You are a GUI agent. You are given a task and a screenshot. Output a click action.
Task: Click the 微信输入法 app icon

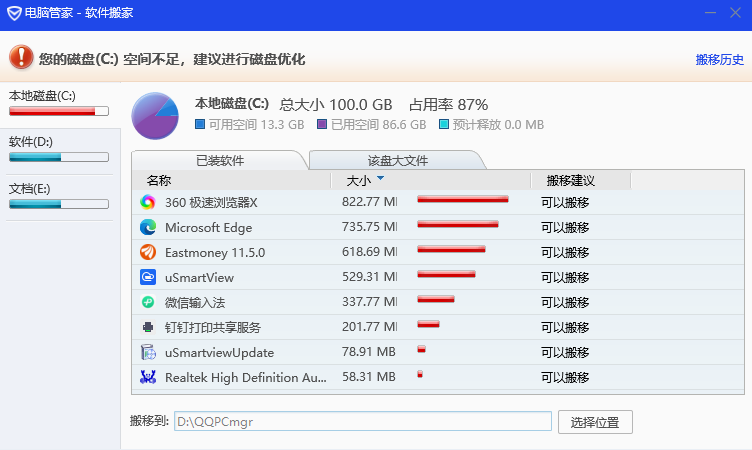pos(148,302)
